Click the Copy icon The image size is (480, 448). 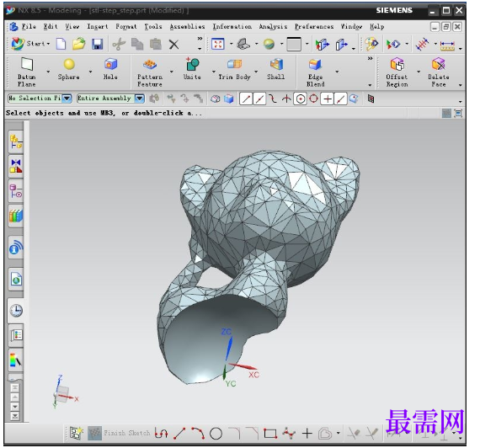click(137, 44)
